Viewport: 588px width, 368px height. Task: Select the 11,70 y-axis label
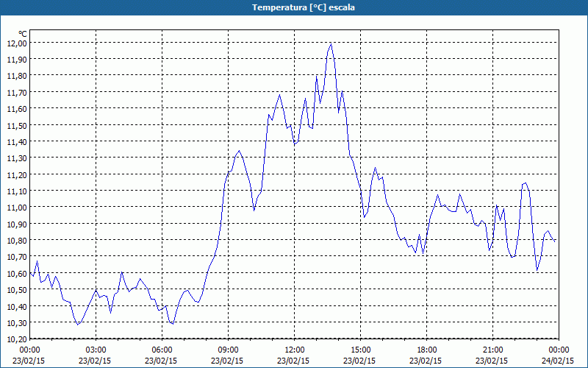[17, 93]
